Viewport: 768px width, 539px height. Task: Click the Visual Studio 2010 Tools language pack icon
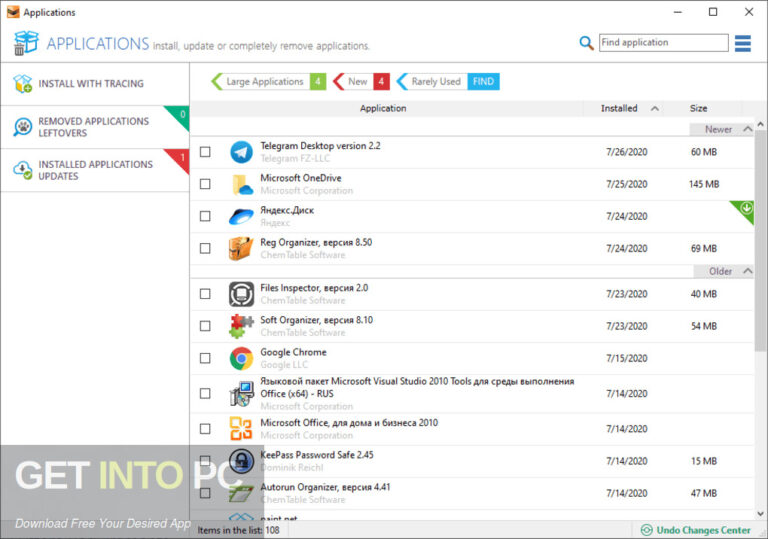241,393
